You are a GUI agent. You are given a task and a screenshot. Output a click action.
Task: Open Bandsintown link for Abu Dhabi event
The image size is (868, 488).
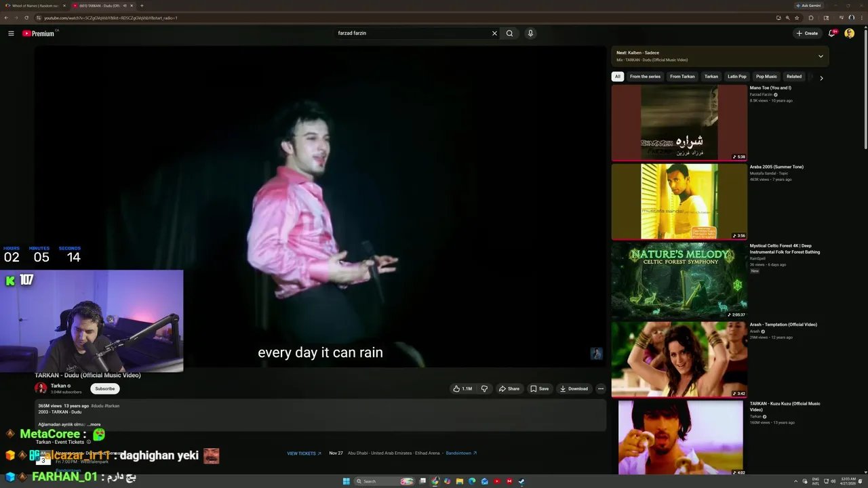(461, 453)
